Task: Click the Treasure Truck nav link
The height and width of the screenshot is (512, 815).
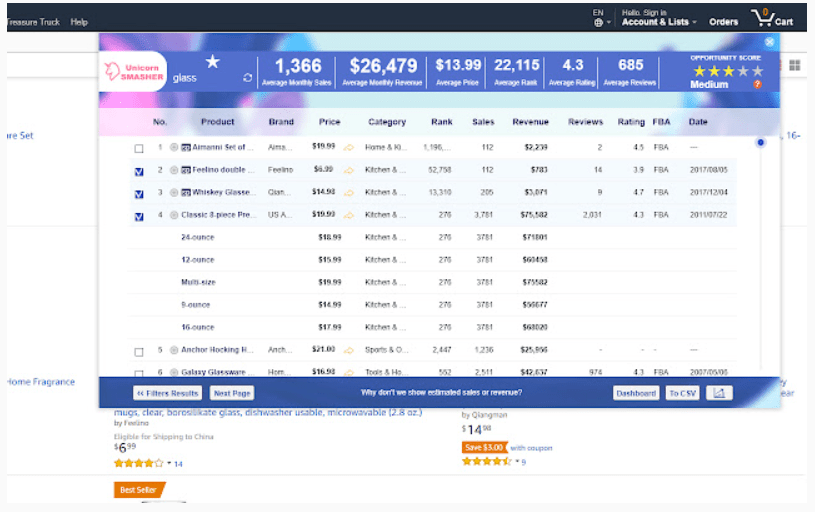Action: pos(33,22)
